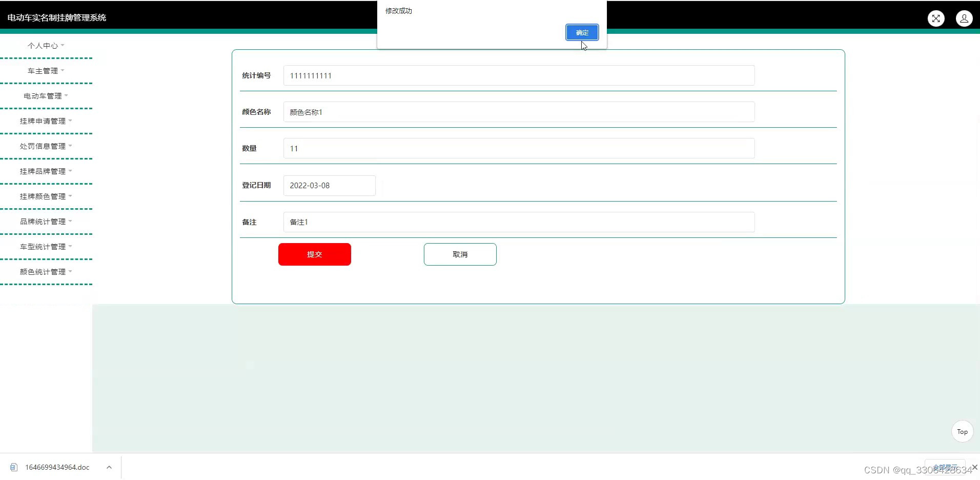Click the 修改成功 message text
Viewport: 980px width, 480px height.
pos(399,11)
